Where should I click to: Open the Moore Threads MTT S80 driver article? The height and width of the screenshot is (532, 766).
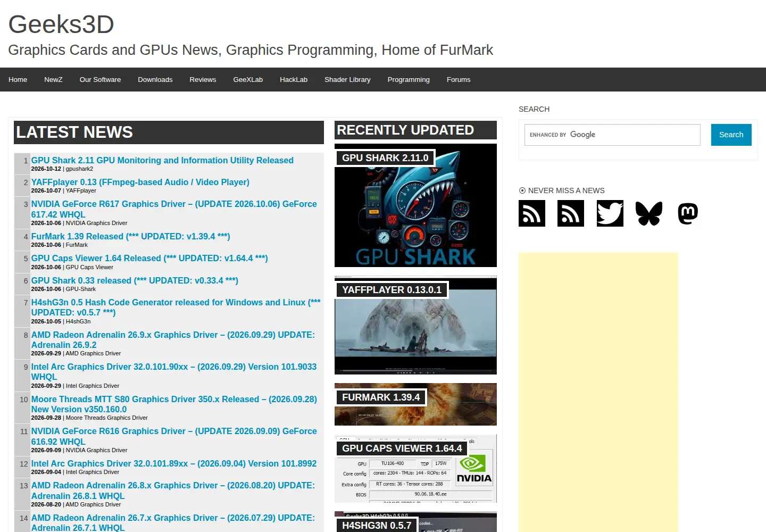point(174,404)
